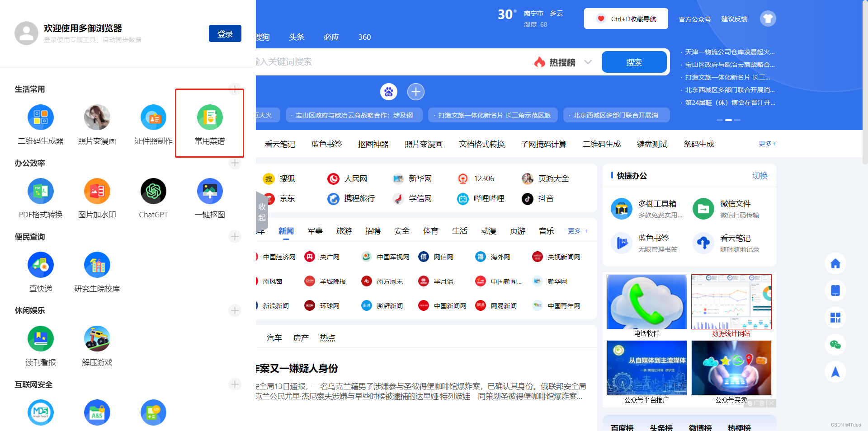Image resolution: width=868 pixels, height=431 pixels.
Task: Open the 一键抠图 tool icon
Action: (210, 191)
